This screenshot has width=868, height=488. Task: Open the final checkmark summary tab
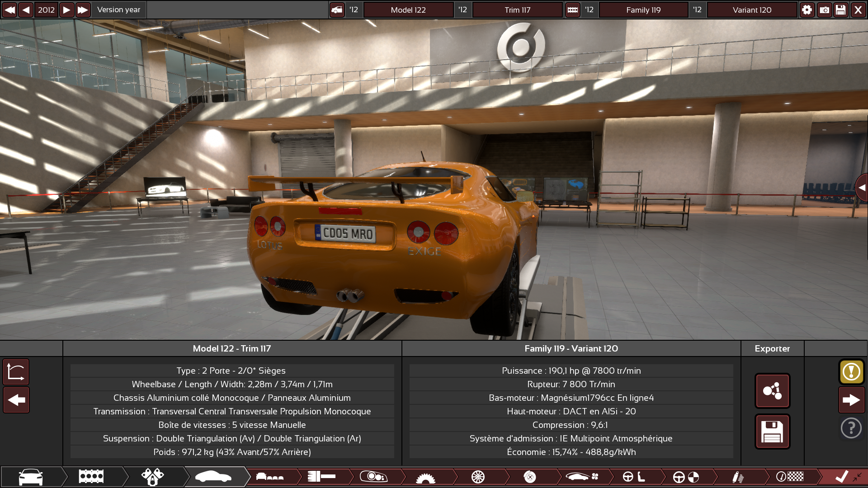tap(842, 477)
